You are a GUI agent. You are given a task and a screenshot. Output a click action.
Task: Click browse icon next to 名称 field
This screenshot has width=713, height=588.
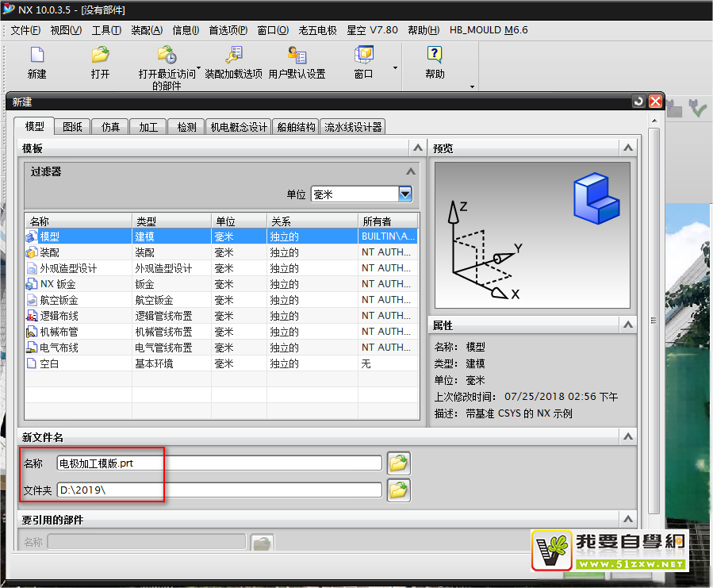398,463
